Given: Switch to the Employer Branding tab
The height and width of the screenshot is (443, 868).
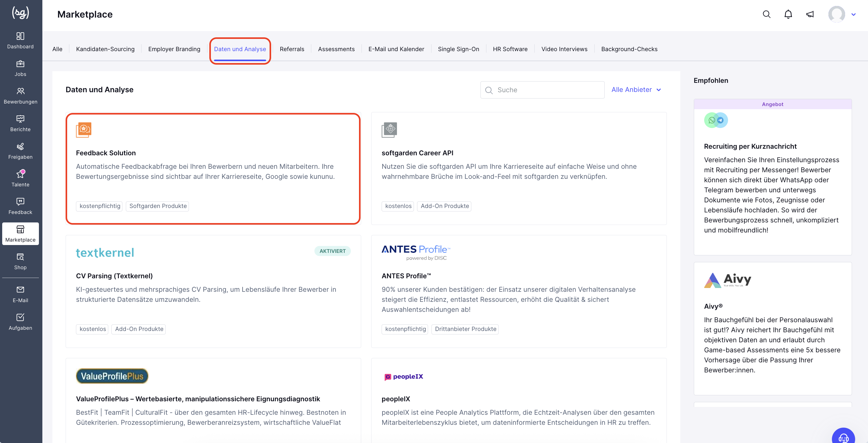Looking at the screenshot, I should 174,49.
